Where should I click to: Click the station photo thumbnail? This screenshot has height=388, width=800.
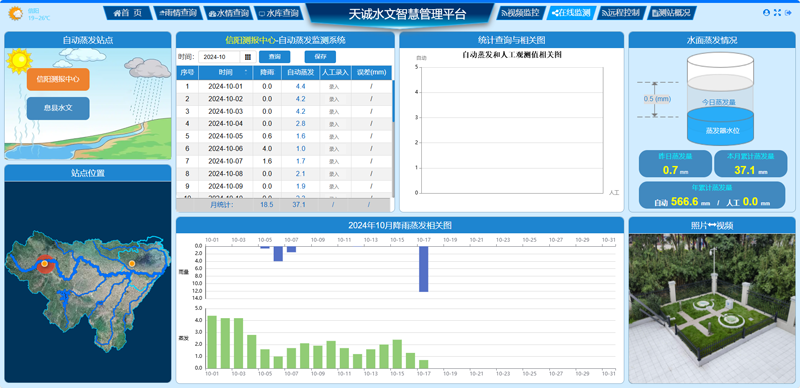pyautogui.click(x=712, y=308)
